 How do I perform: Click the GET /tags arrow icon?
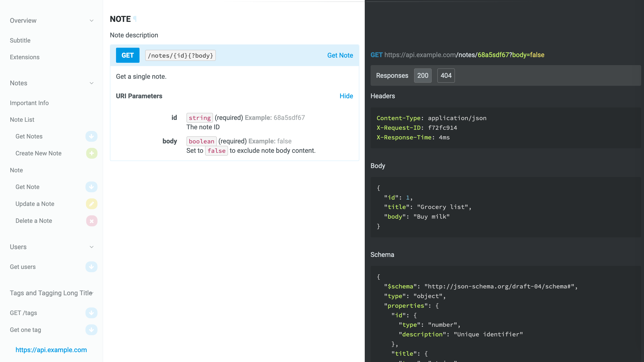(91, 313)
